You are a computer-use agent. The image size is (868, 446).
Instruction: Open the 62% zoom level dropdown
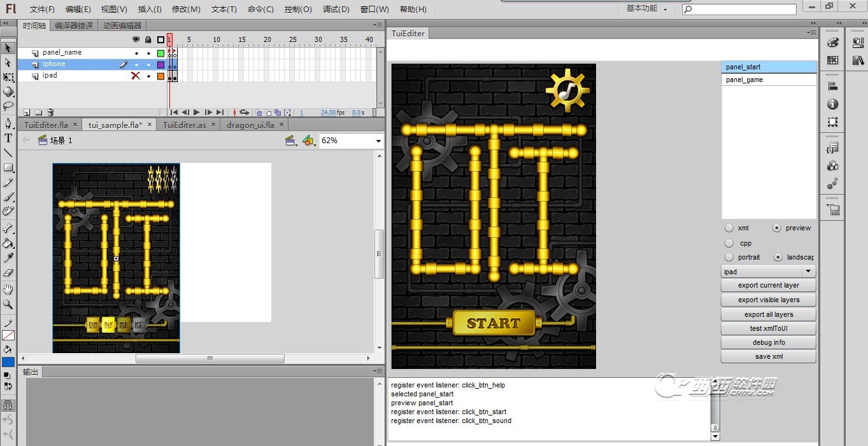[x=378, y=141]
